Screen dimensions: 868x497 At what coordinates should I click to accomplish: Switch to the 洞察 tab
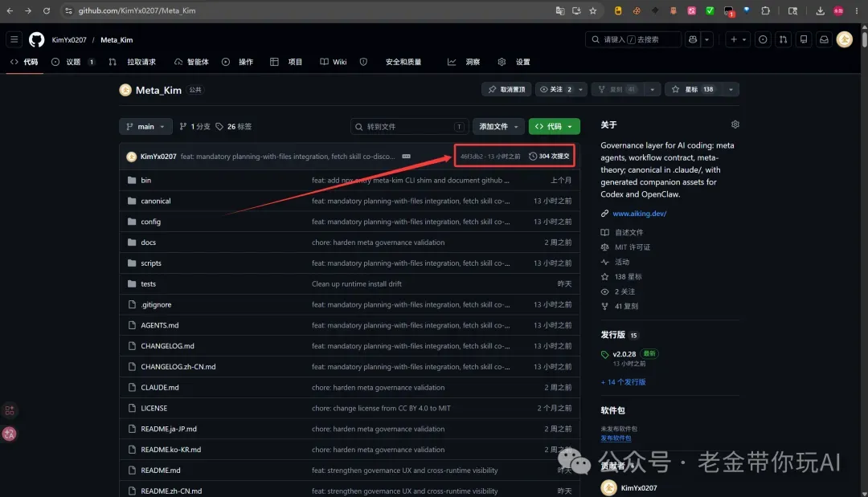(464, 62)
